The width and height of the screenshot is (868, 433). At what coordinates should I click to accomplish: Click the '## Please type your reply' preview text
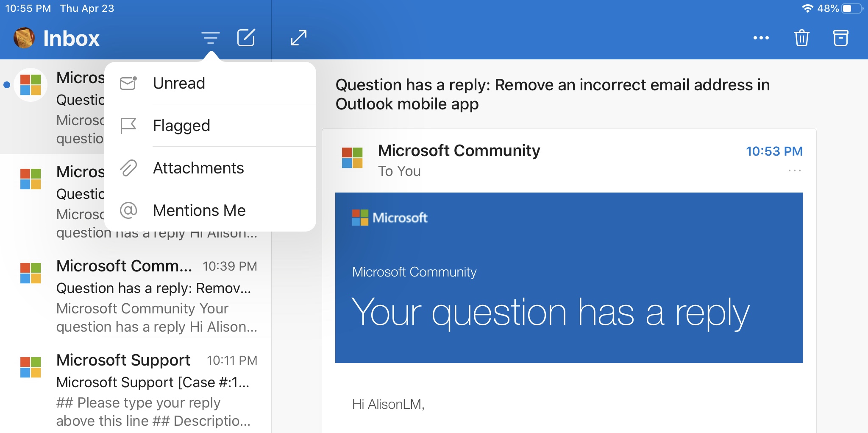[138, 402]
